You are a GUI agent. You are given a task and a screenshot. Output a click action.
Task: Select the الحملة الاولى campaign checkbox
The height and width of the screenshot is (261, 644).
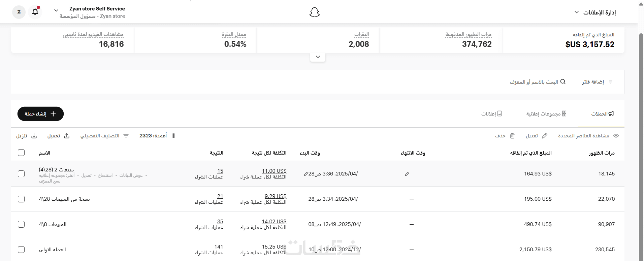pos(21,250)
